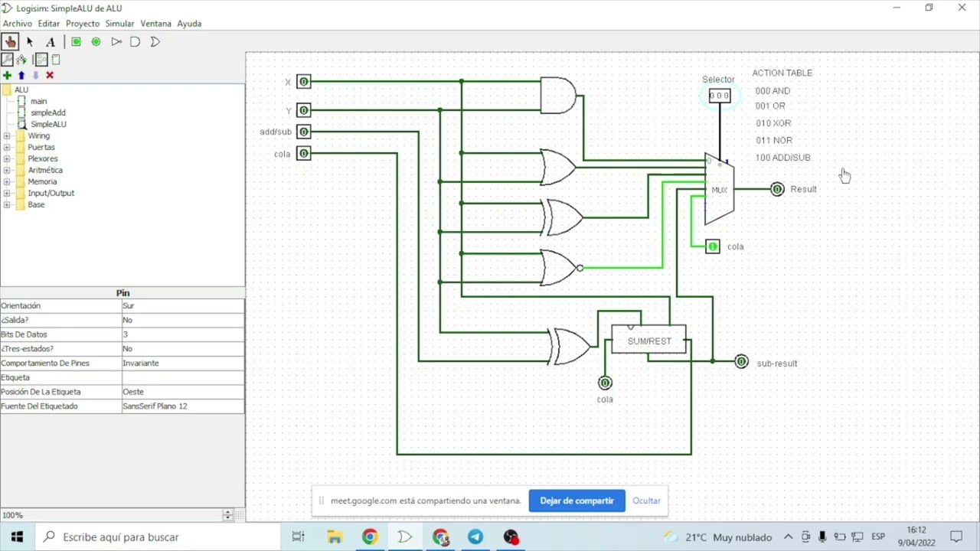
Task: Expand the Input/Output library folder
Action: pyautogui.click(x=7, y=193)
